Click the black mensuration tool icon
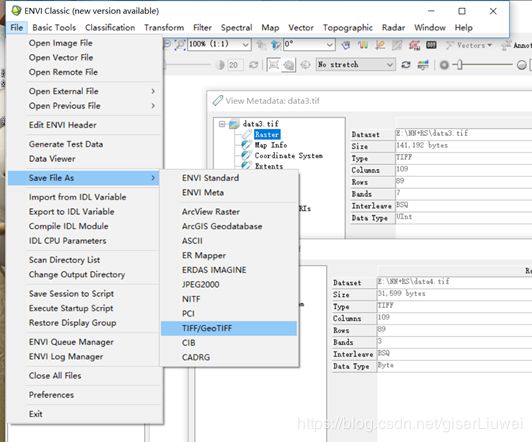 point(431,45)
